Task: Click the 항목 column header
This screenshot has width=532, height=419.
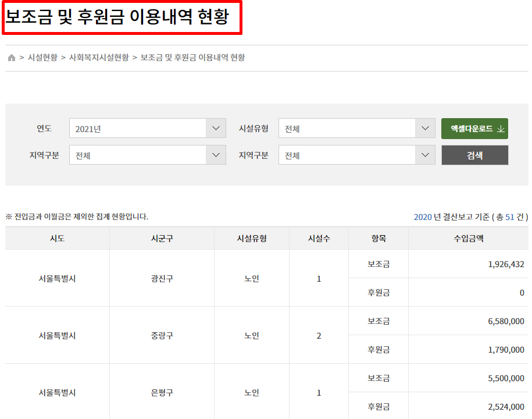Action: point(379,239)
